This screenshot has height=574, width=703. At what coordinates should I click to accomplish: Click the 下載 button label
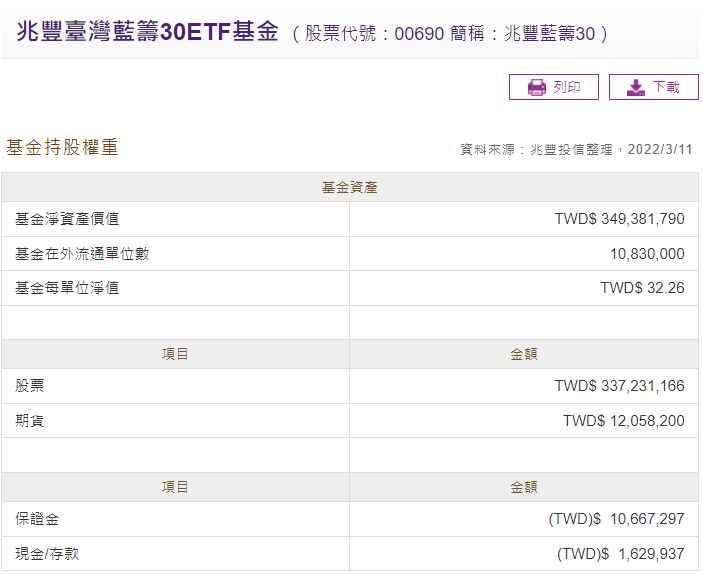pyautogui.click(x=666, y=87)
